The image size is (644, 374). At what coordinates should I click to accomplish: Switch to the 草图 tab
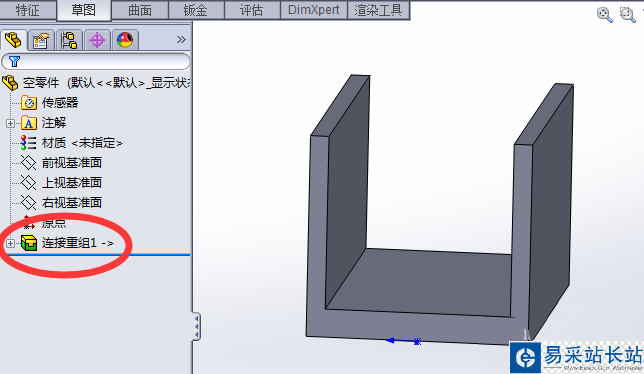[x=84, y=10]
